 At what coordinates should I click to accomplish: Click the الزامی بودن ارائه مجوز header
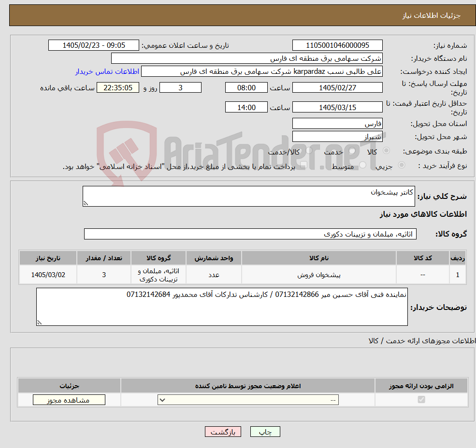pyautogui.click(x=421, y=386)
